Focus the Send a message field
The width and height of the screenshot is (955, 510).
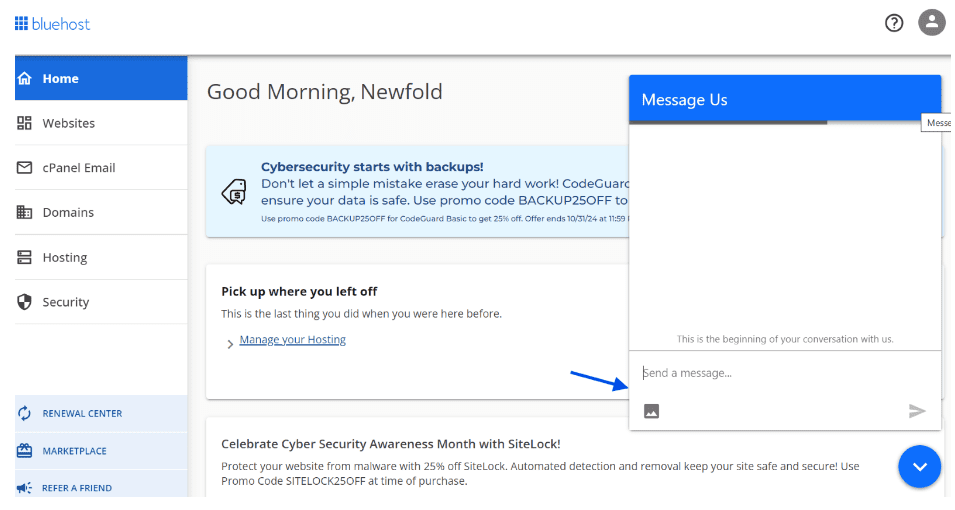[x=785, y=373]
